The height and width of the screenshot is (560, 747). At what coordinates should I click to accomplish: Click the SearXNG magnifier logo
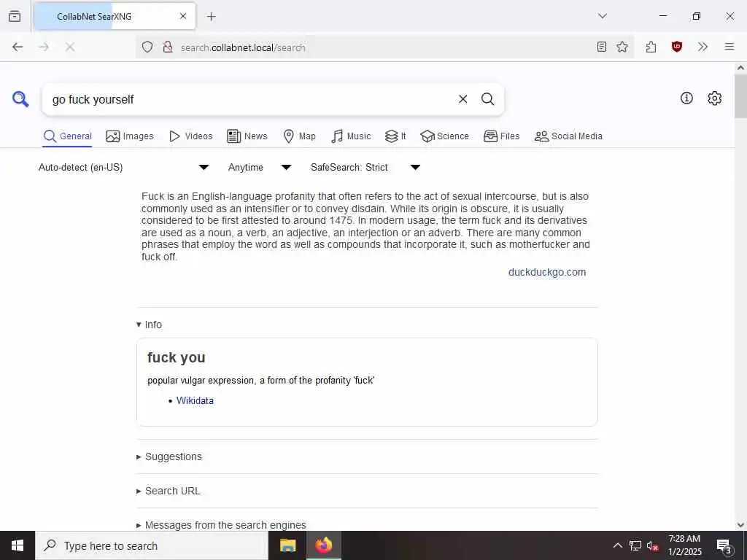click(20, 99)
